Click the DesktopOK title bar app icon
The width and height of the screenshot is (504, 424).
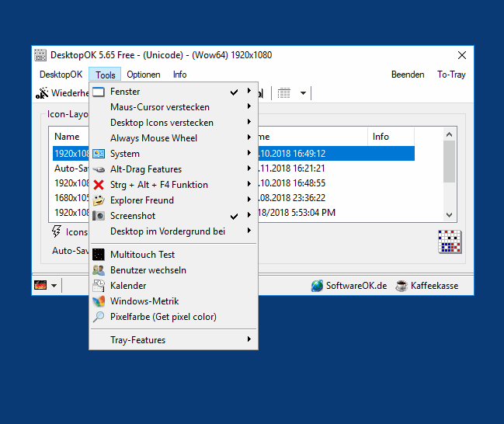(40, 55)
